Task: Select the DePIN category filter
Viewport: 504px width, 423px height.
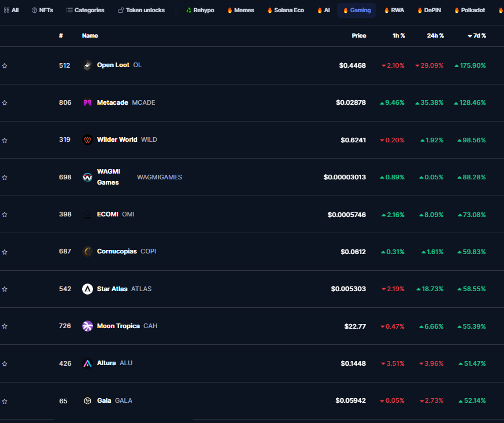Action: 429,10
